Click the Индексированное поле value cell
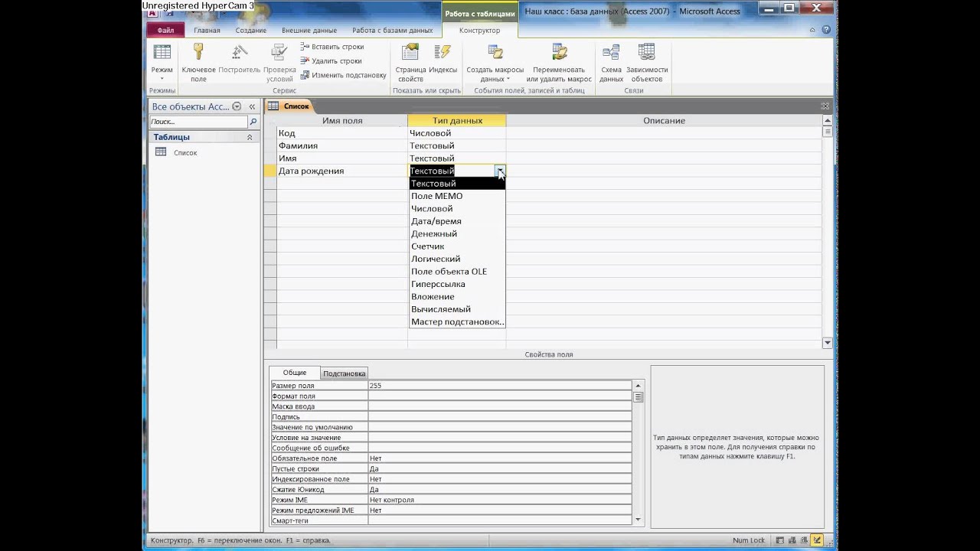This screenshot has height=551, width=980. 500,479
